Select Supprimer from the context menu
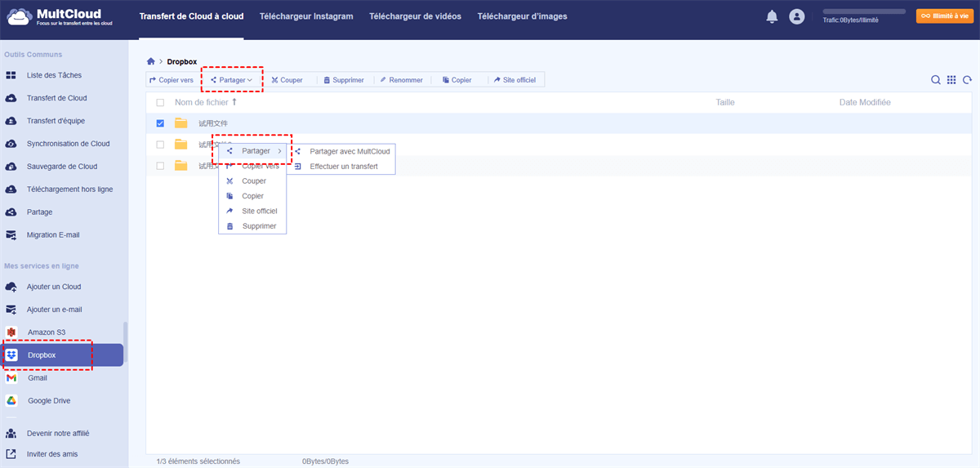980x468 pixels. click(259, 226)
